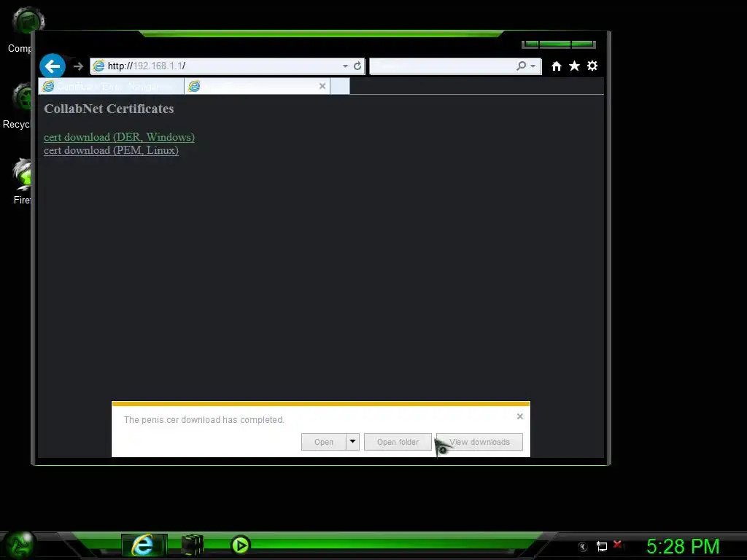
Task: Open a new tab button
Action: click(x=340, y=86)
